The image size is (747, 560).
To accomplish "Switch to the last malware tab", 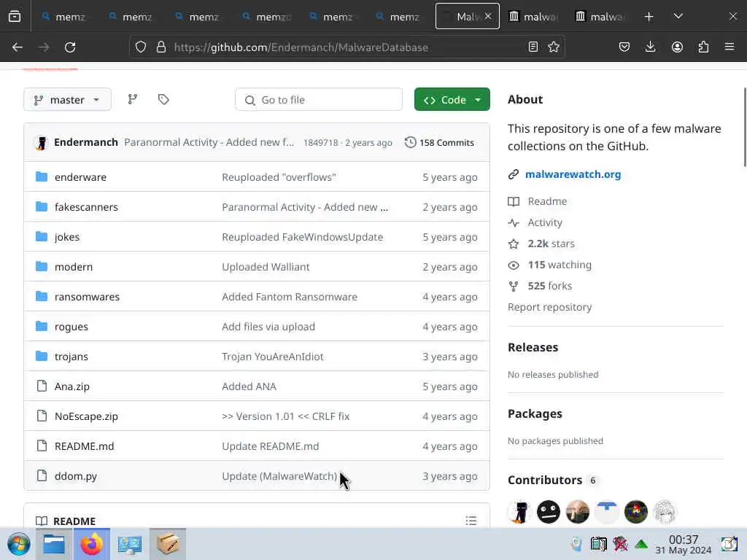I will click(600, 17).
